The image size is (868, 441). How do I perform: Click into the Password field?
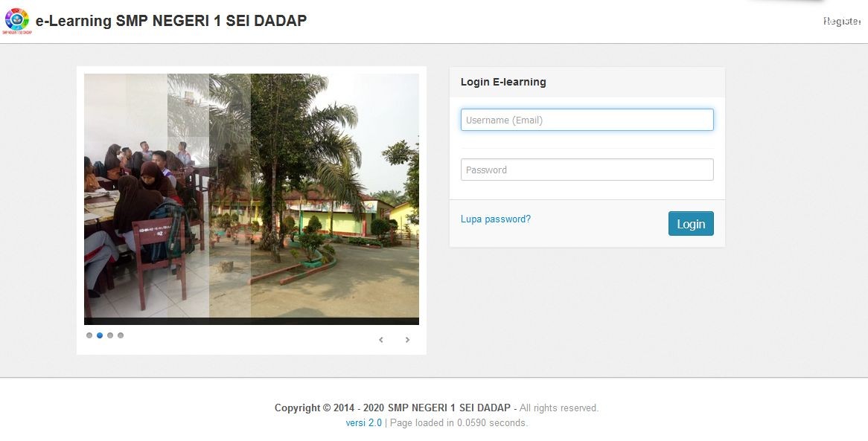(587, 170)
